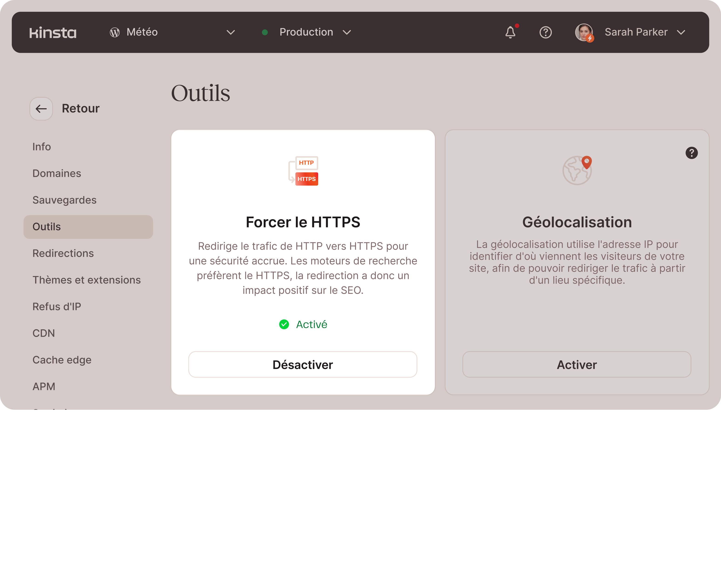
Task: Open the notifications bell
Action: click(x=510, y=33)
